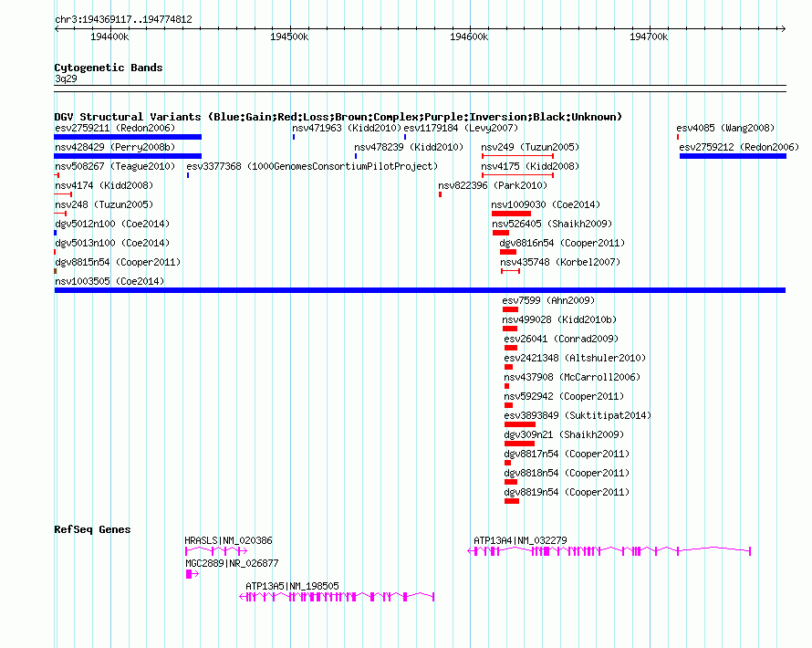
Task: Click dgv5012n100 (Coe2014) label
Action: point(112,224)
